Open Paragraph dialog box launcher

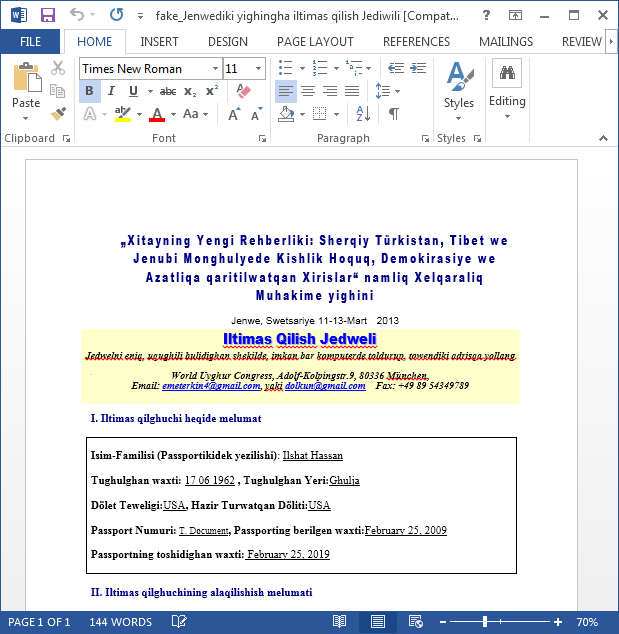click(x=425, y=139)
